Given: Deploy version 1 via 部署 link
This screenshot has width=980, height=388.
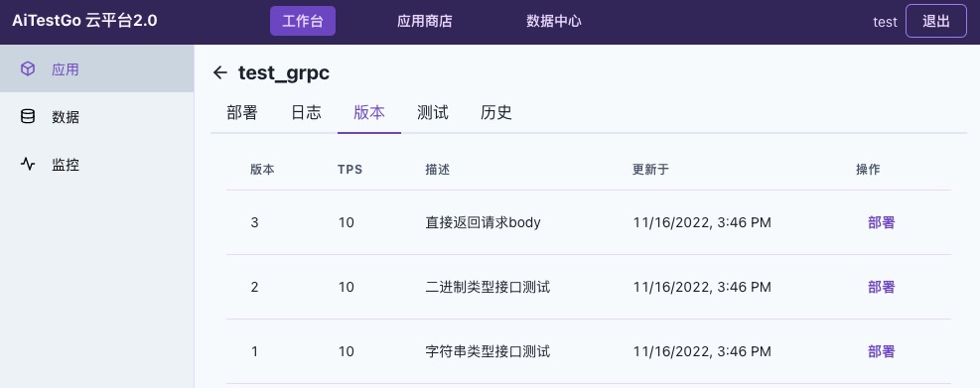Looking at the screenshot, I should pos(882,351).
